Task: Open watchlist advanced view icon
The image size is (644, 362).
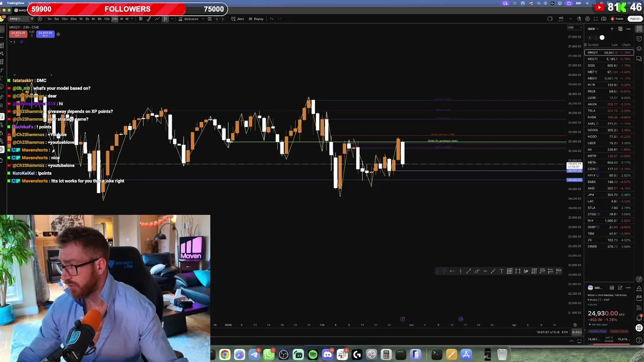Action: tap(620, 29)
